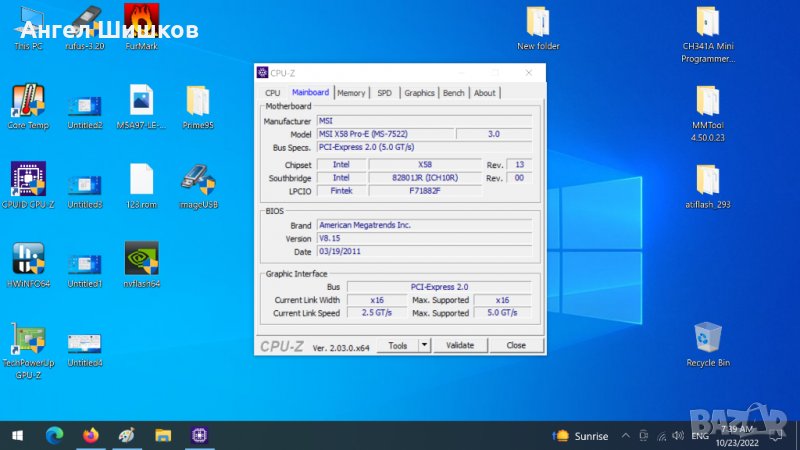The image size is (800, 450).
Task: Open the TechPowerUp GPU-Z shortcut
Action: tap(28, 340)
